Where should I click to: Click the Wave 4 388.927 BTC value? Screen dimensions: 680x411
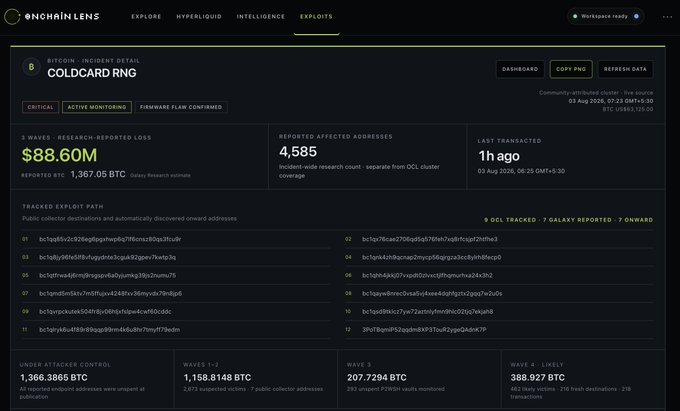coord(538,378)
